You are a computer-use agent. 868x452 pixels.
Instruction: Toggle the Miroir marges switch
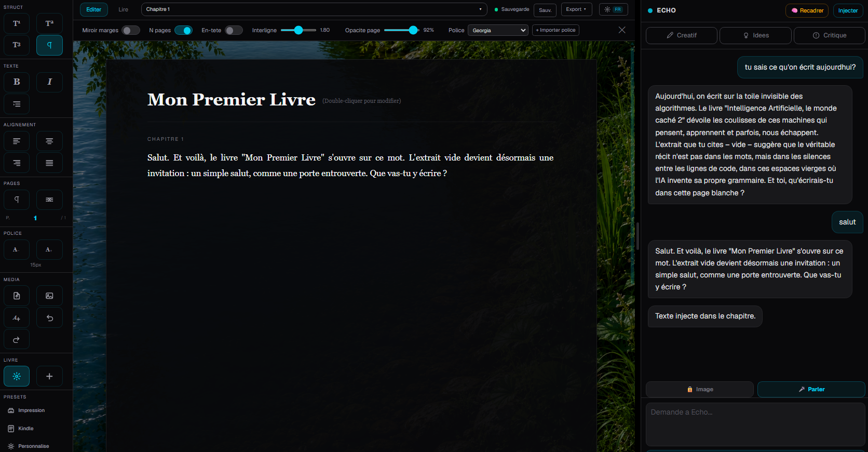(131, 30)
